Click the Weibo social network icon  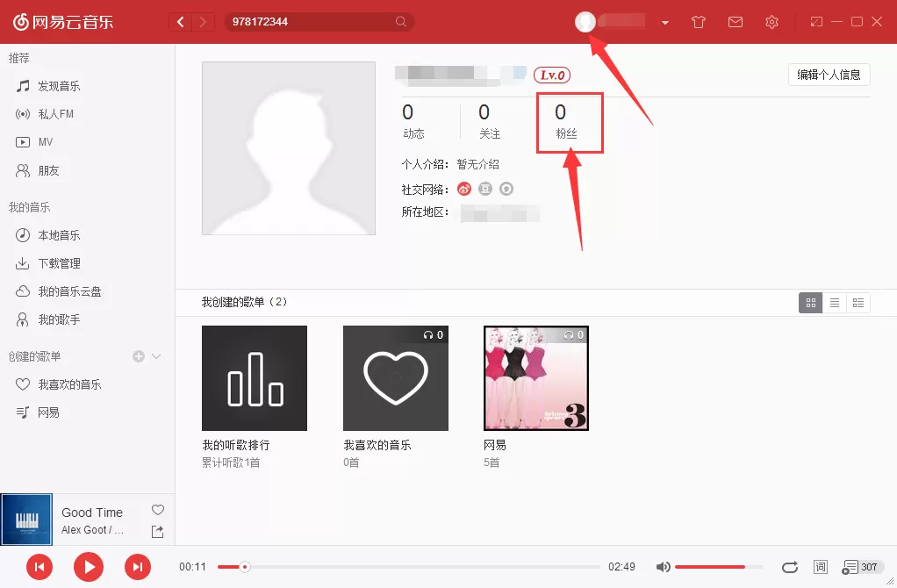coord(464,189)
